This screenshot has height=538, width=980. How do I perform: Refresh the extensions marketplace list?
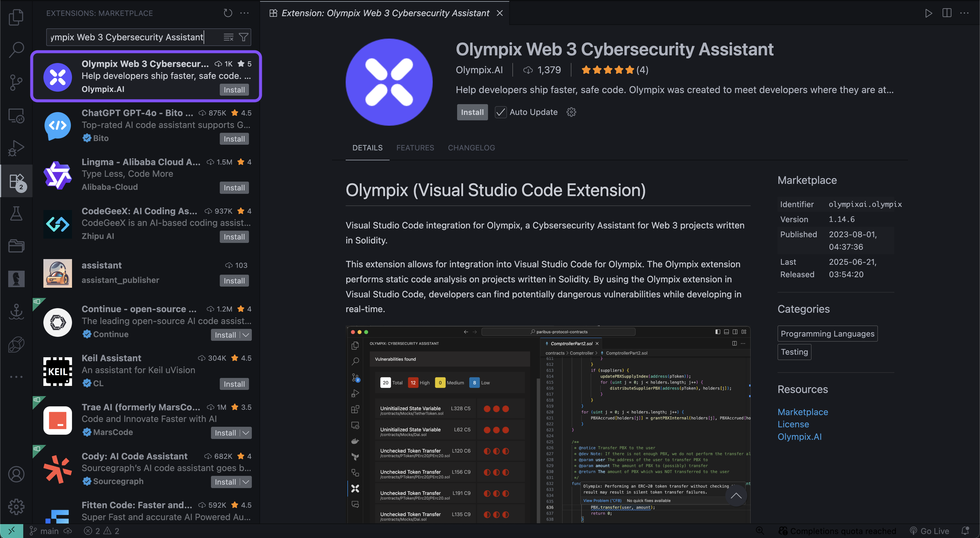click(227, 13)
